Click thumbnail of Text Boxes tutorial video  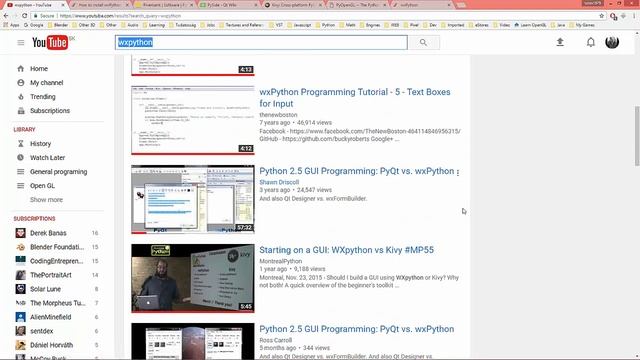click(x=193, y=120)
